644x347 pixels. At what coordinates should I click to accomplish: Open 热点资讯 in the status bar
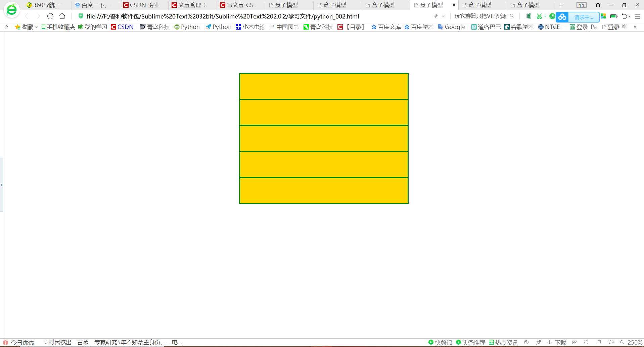pyautogui.click(x=503, y=342)
